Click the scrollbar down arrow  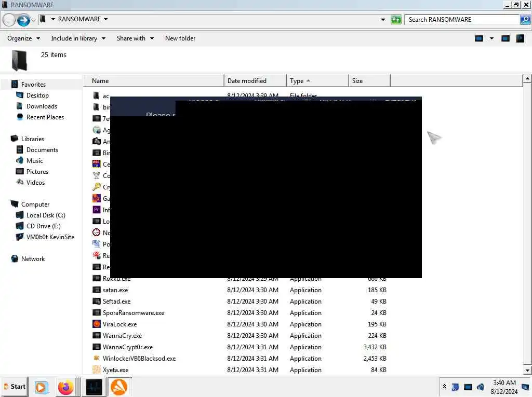(527, 370)
